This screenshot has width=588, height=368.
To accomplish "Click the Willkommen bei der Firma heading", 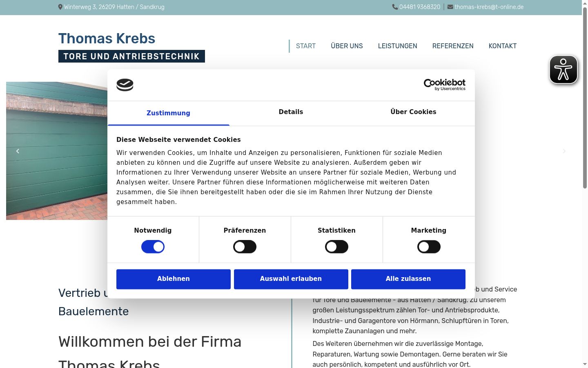I will tap(150, 341).
